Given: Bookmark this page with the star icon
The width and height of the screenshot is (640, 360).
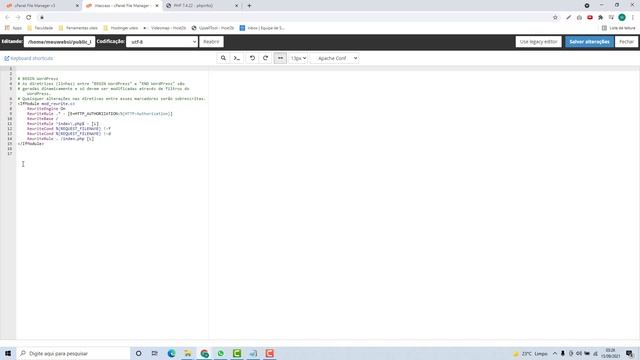Looking at the screenshot, I should point(555,17).
